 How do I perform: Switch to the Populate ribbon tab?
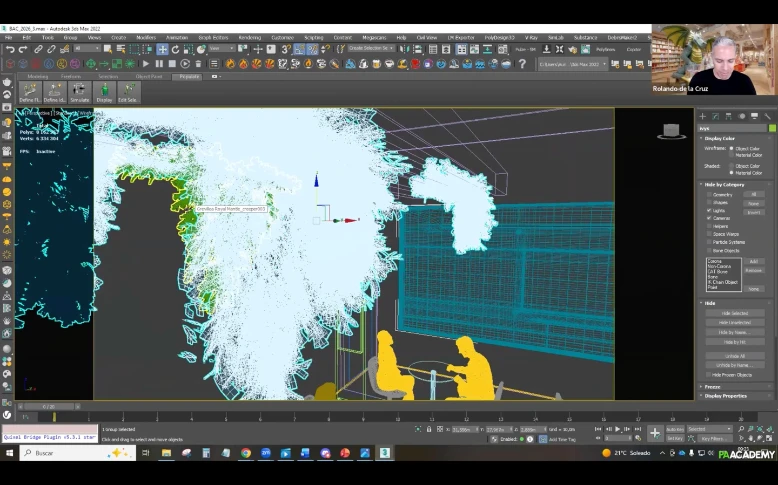click(187, 76)
